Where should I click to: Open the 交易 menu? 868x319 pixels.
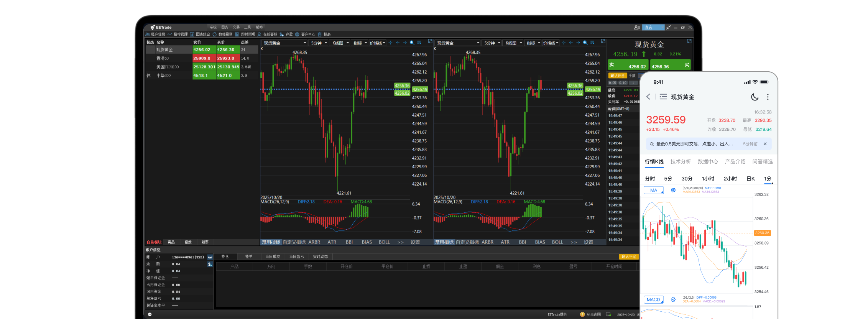pos(236,27)
